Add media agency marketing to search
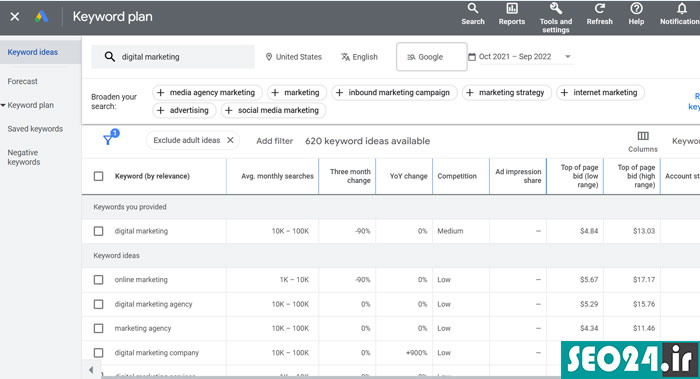The image size is (700, 379). pyautogui.click(x=207, y=92)
